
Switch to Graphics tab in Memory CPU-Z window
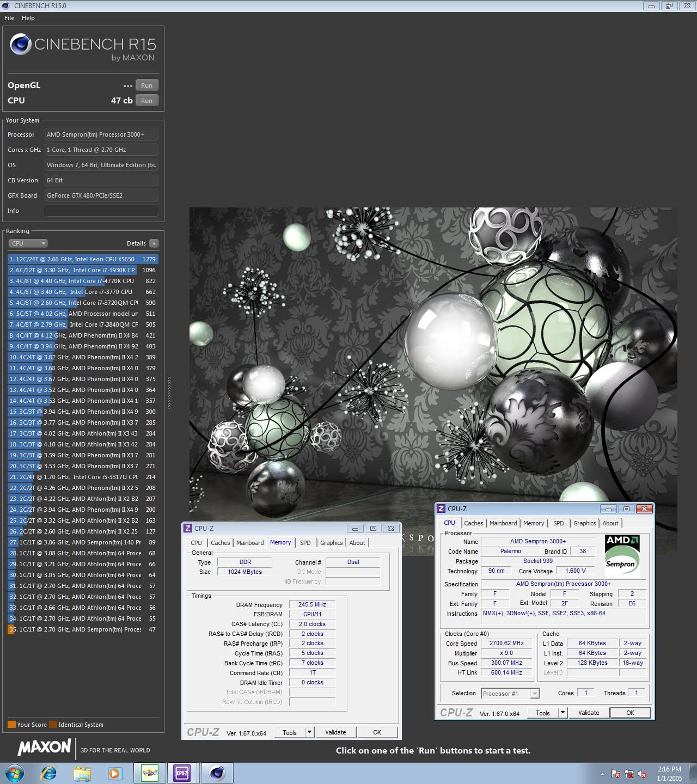coord(332,543)
